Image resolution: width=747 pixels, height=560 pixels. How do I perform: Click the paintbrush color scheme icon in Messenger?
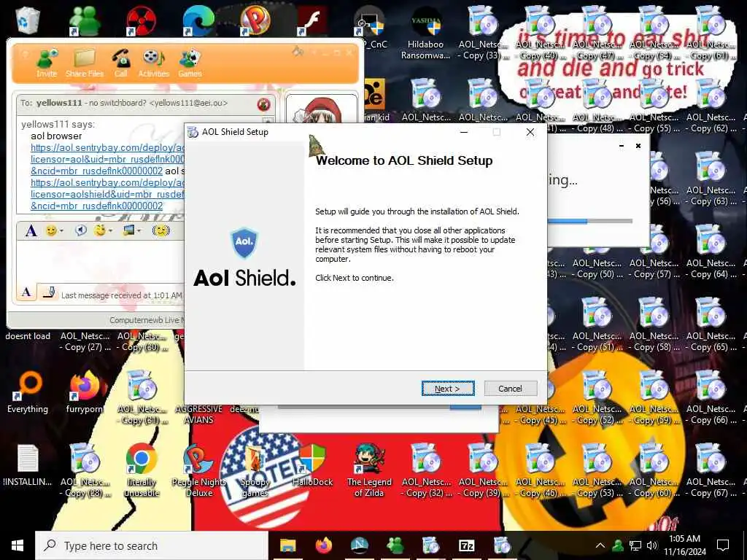point(298,51)
